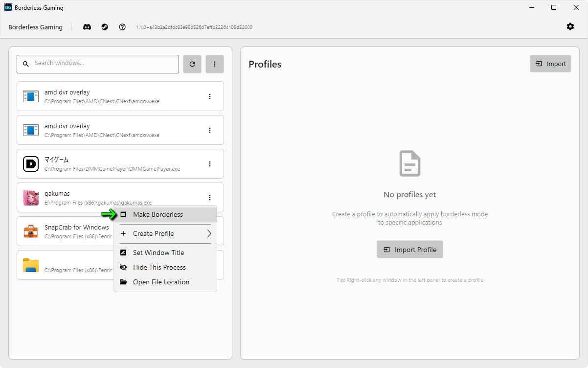Open the Discord link icon

87,27
